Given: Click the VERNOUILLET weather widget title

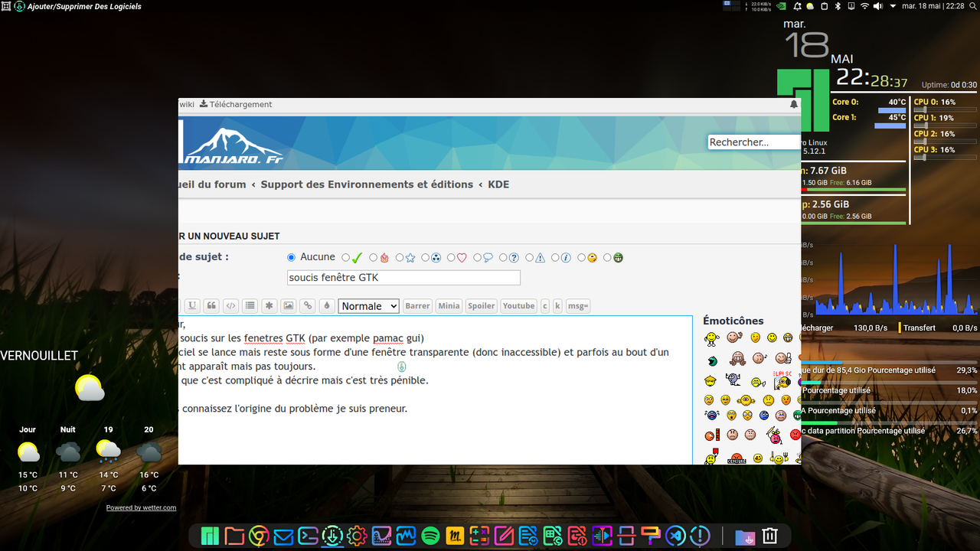Looking at the screenshot, I should click(x=39, y=356).
